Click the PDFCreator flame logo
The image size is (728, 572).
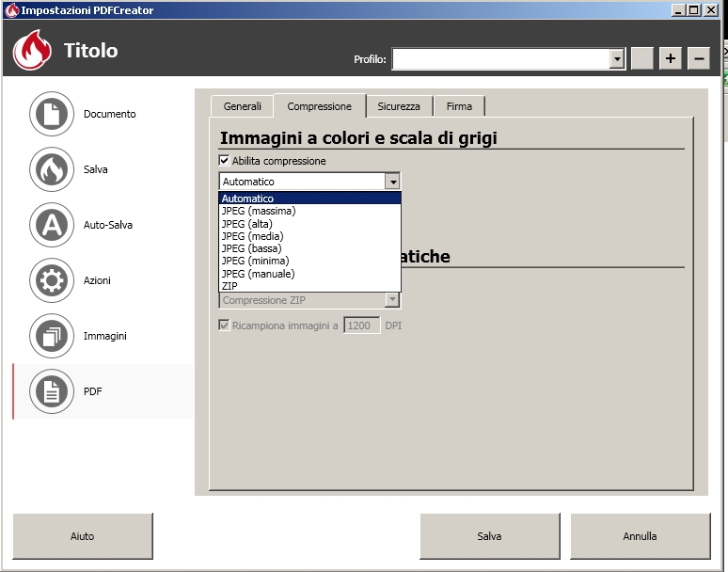(32, 50)
